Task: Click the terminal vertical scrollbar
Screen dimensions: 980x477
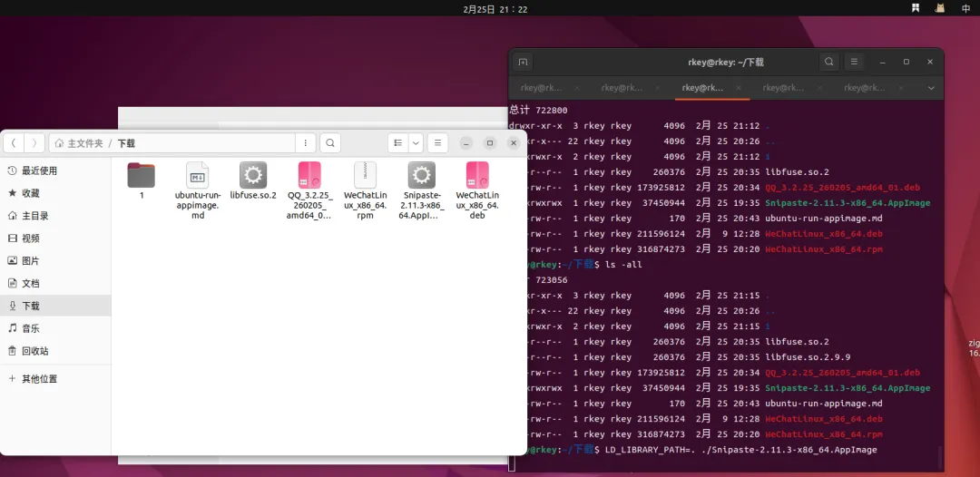Action: coord(939,458)
